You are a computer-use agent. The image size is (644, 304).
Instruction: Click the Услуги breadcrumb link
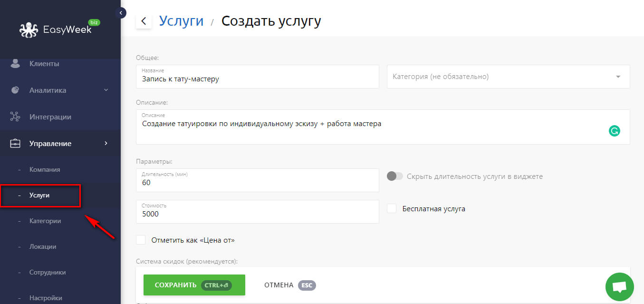coord(181,21)
